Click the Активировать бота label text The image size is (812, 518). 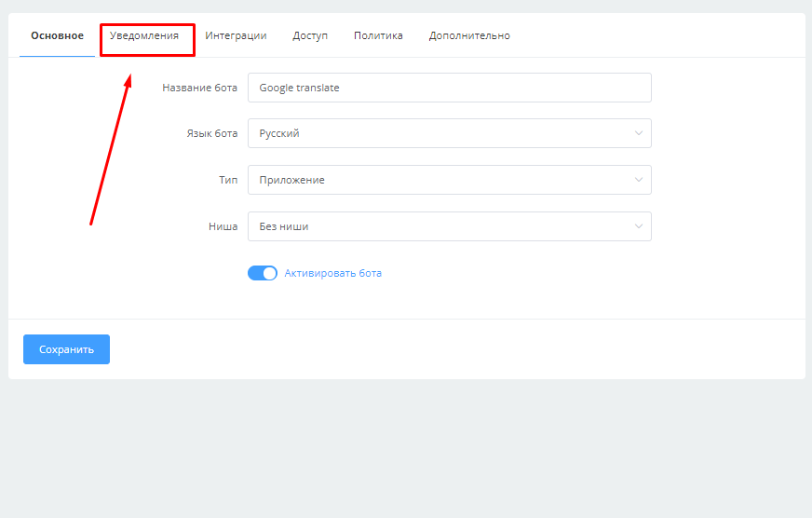pos(332,274)
